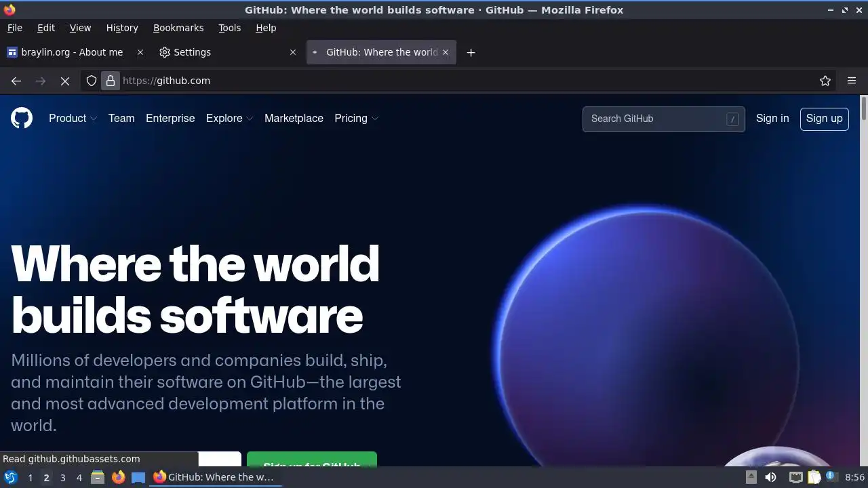This screenshot has height=488, width=868.
Task: Click the Sign up button in header
Action: coord(824,118)
